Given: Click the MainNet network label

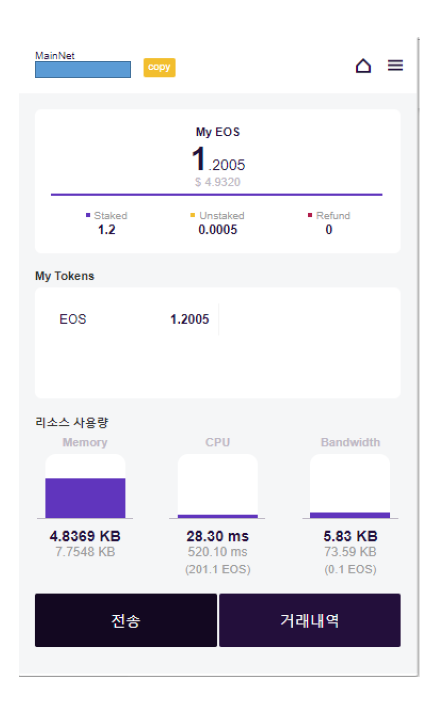Looking at the screenshot, I should 55,56.
